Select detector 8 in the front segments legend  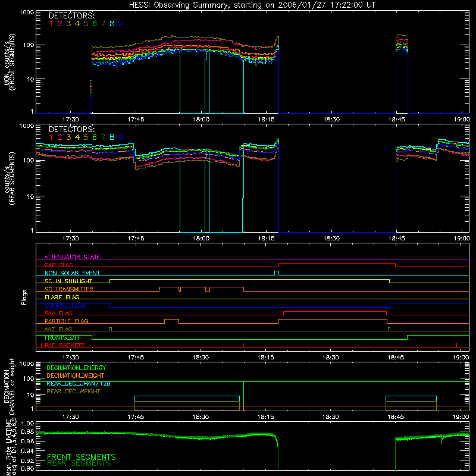coord(112,24)
